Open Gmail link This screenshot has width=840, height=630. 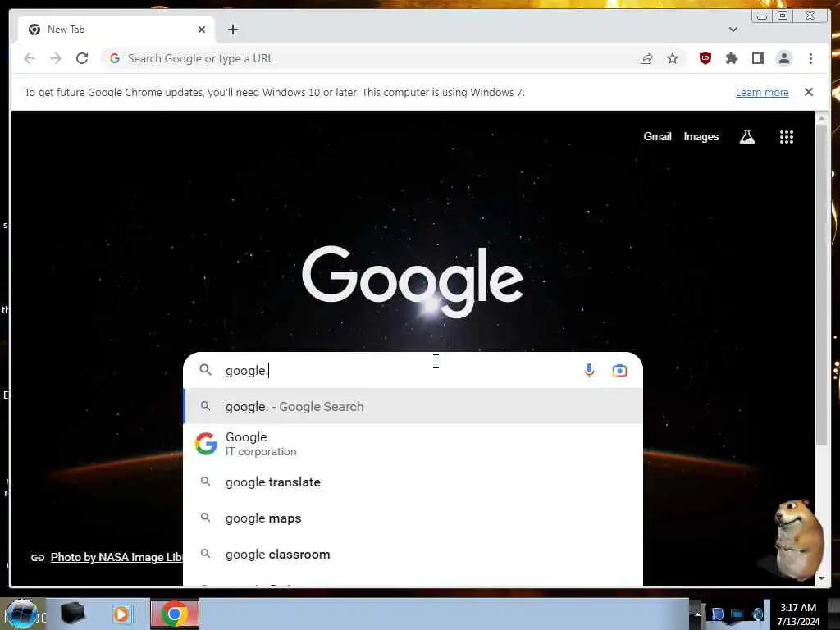657,137
